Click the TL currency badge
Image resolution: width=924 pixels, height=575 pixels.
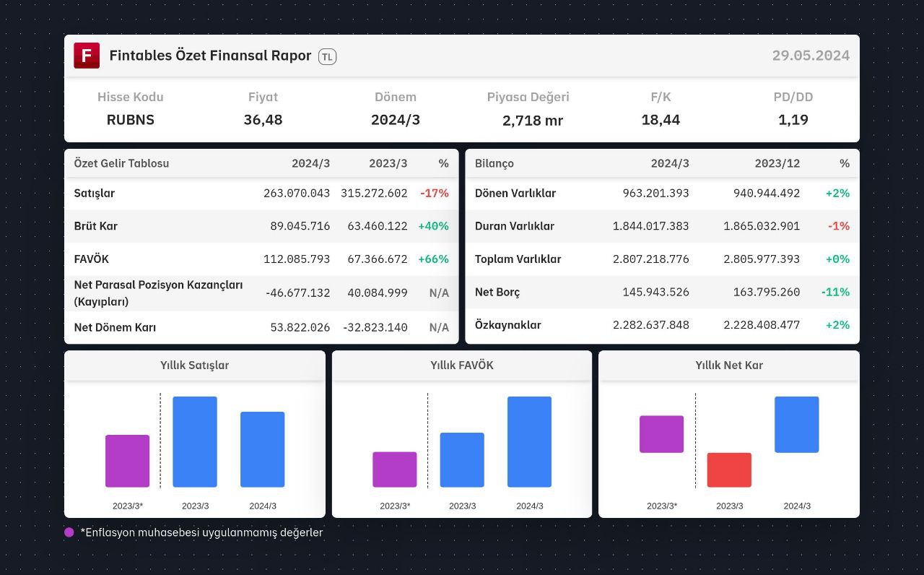(x=327, y=56)
